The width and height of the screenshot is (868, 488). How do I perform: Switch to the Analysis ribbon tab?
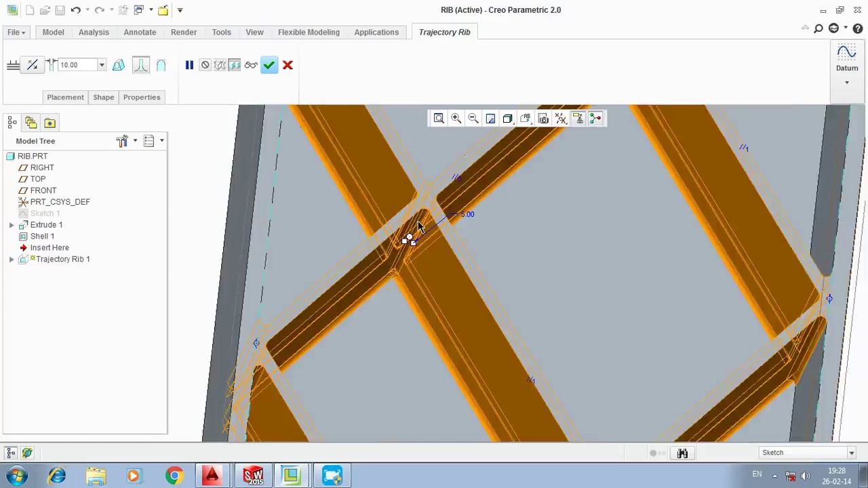coord(94,32)
